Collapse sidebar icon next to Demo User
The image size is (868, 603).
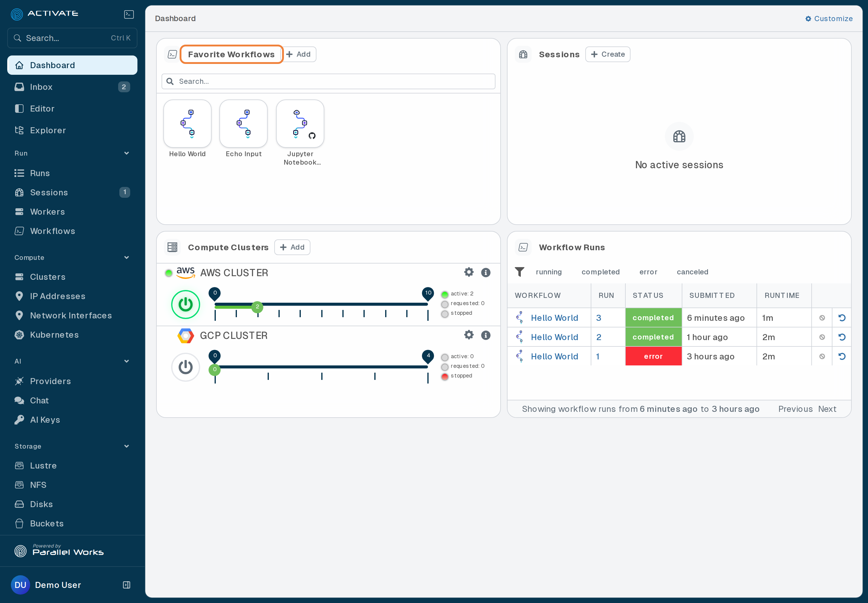[x=127, y=585]
